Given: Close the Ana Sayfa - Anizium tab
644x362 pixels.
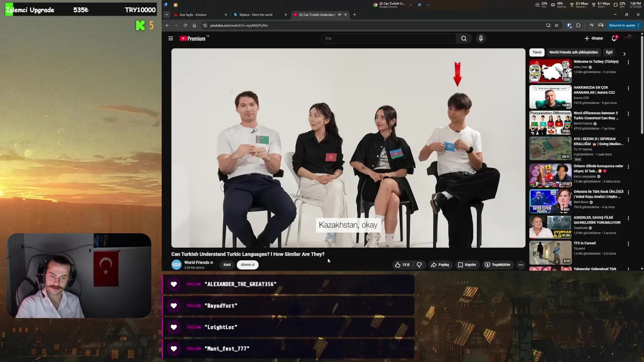Looking at the screenshot, I should click(225, 15).
